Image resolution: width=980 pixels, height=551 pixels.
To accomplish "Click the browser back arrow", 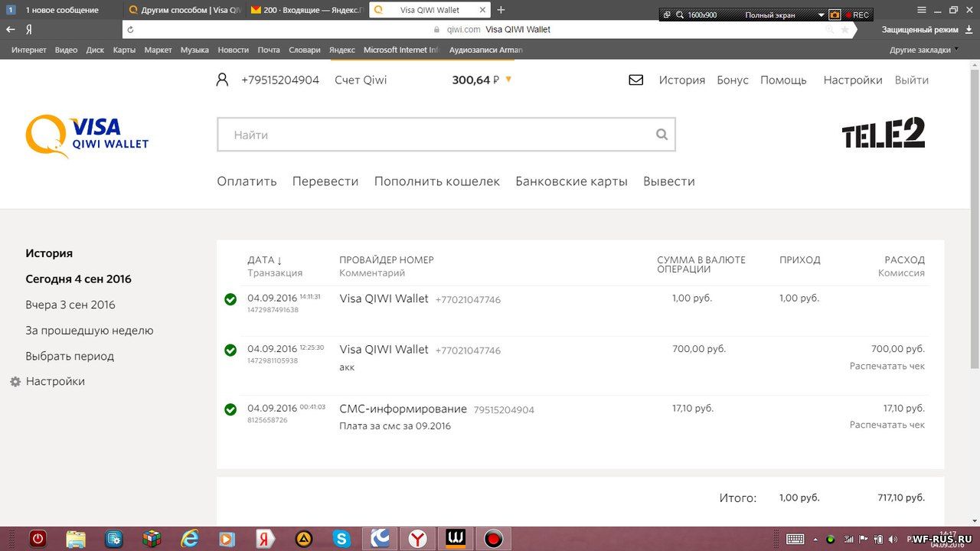I will coord(11,29).
